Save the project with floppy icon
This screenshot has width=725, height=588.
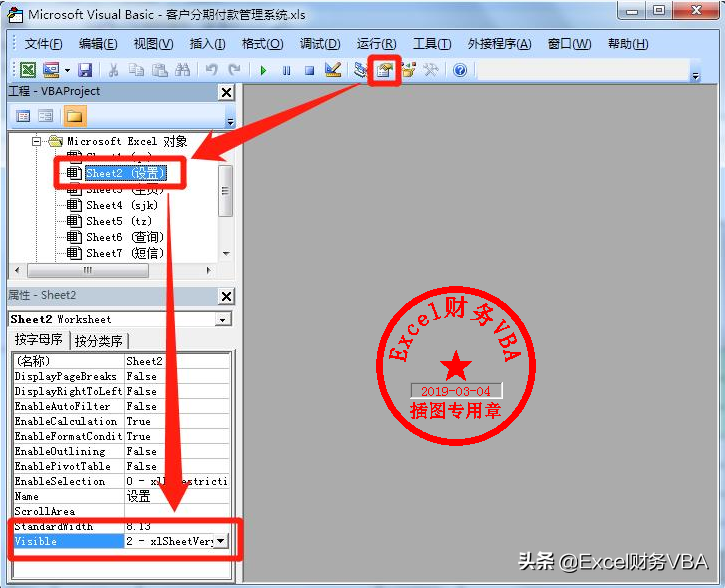point(85,70)
